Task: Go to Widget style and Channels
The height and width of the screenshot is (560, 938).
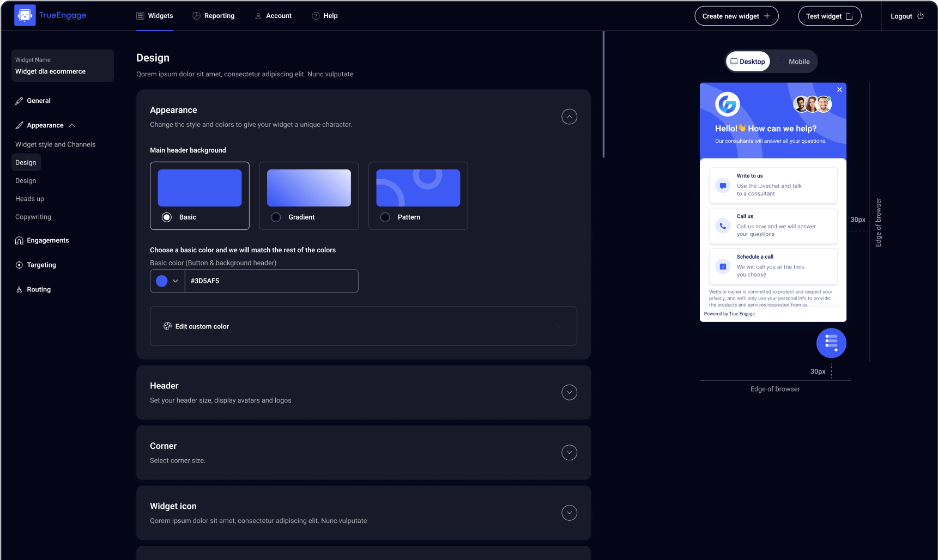Action: pyautogui.click(x=56, y=144)
